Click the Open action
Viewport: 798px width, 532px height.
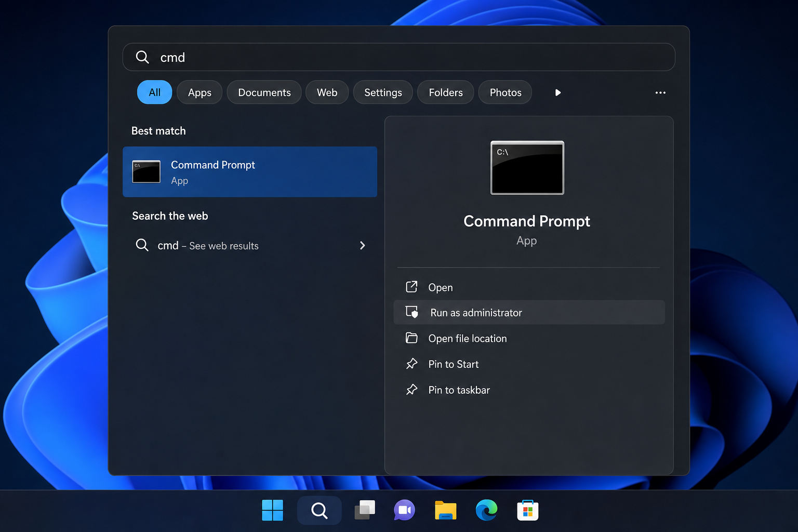pos(529,287)
